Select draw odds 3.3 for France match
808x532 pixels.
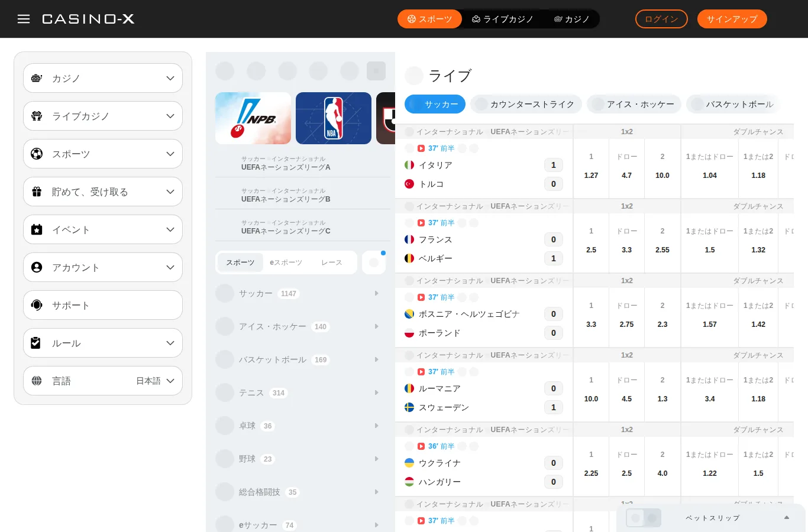pos(626,250)
